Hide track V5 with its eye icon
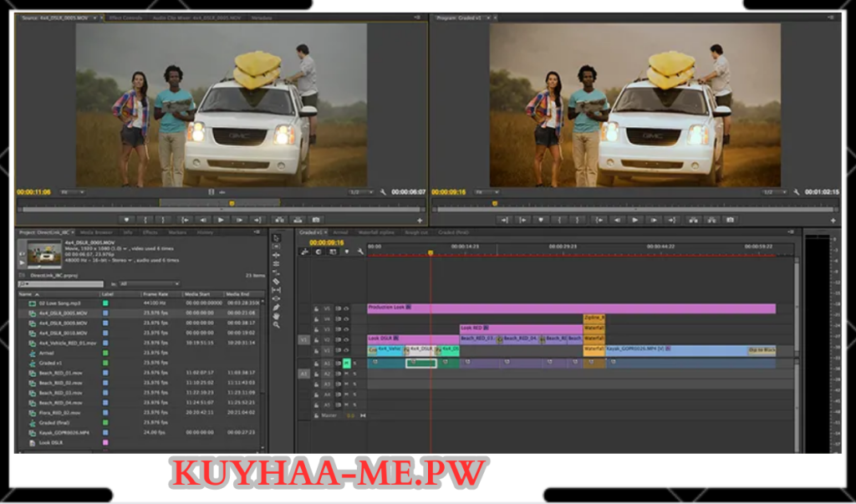The height and width of the screenshot is (504, 856). (345, 308)
